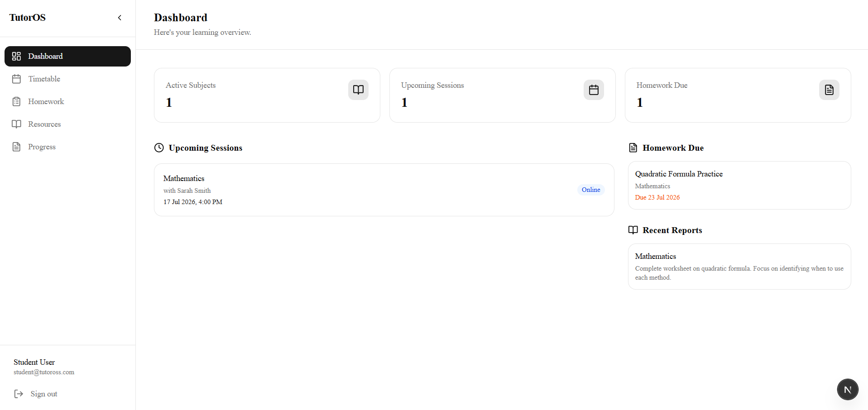
Task: Open the Upcoming Sessions stat card
Action: click(x=503, y=95)
